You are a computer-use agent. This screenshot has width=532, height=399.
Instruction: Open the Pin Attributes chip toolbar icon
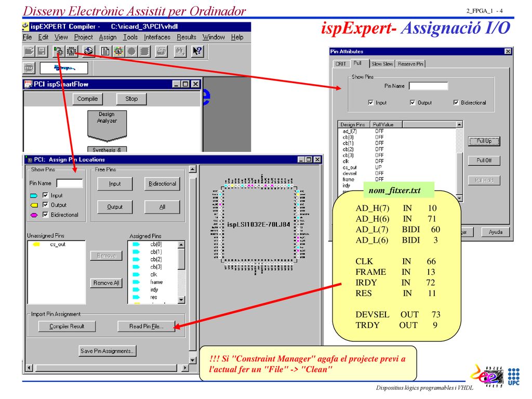(71, 51)
